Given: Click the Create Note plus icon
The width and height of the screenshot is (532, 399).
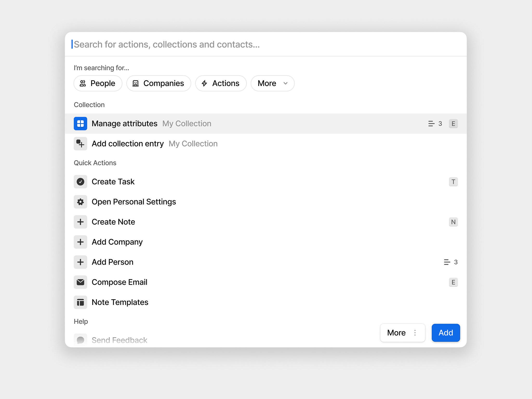Looking at the screenshot, I should [80, 222].
